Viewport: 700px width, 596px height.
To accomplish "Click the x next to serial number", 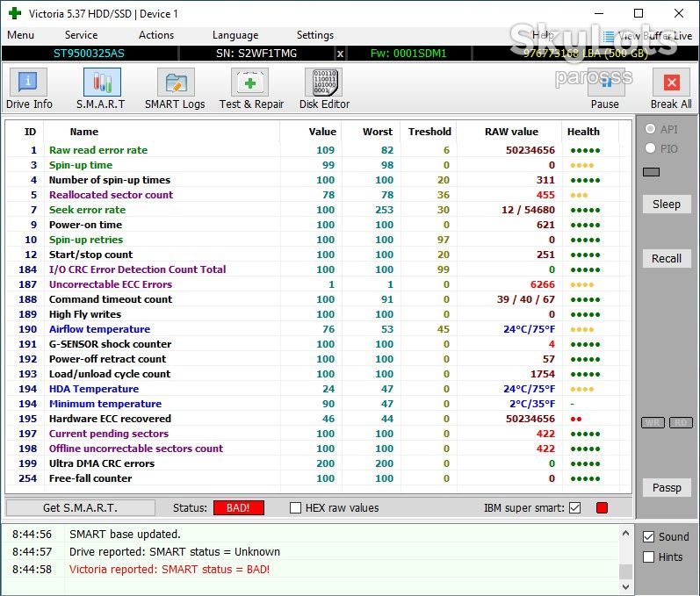I will [x=340, y=54].
